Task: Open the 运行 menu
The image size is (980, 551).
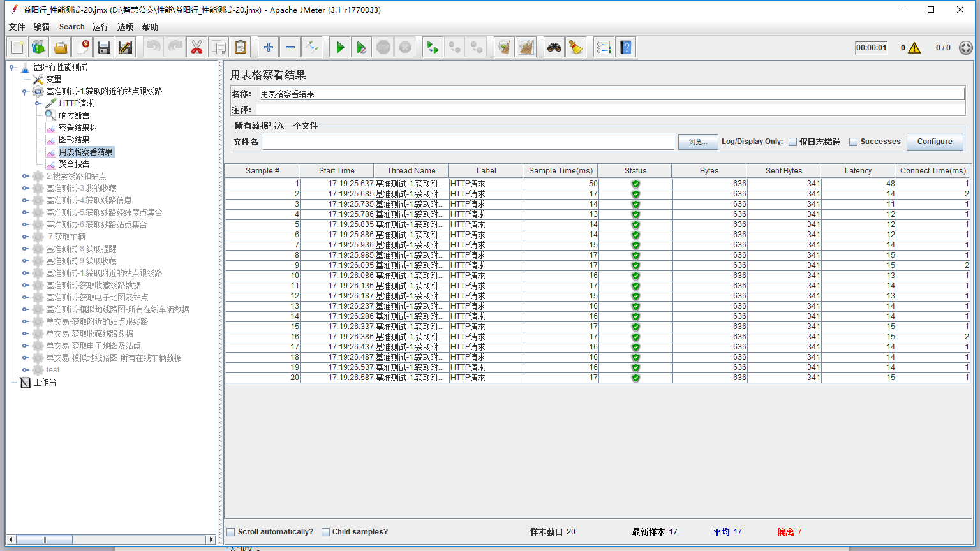Action: click(100, 27)
